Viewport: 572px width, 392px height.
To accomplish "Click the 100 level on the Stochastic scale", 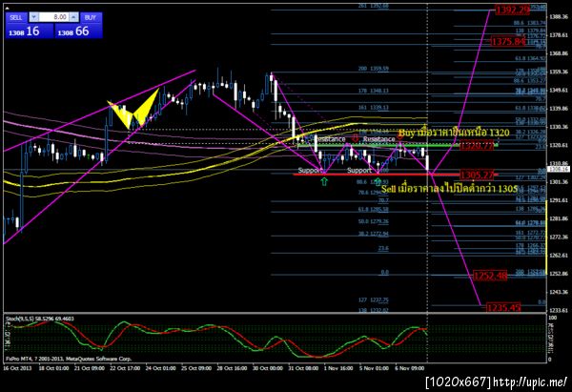I will tap(552, 318).
